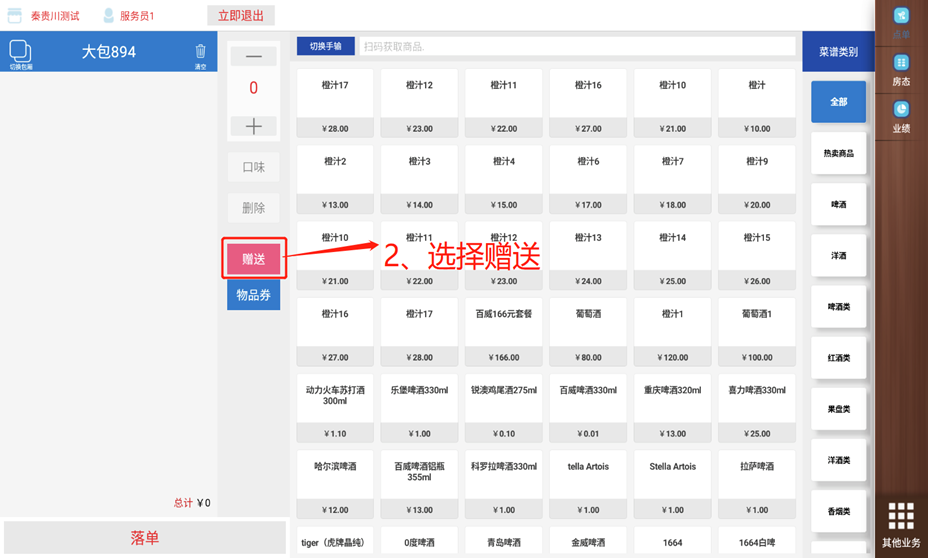
Task: Select the 啤酒 category
Action: click(838, 204)
